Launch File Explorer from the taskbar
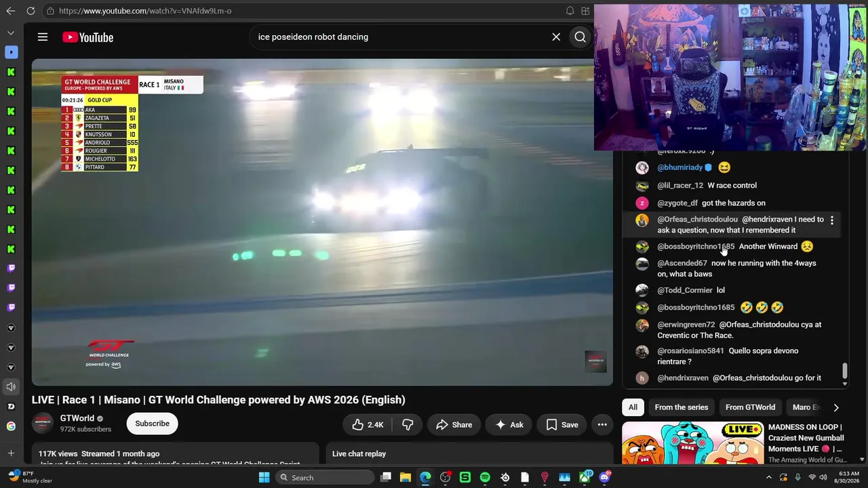Viewport: 868px width, 488px height. (x=405, y=478)
